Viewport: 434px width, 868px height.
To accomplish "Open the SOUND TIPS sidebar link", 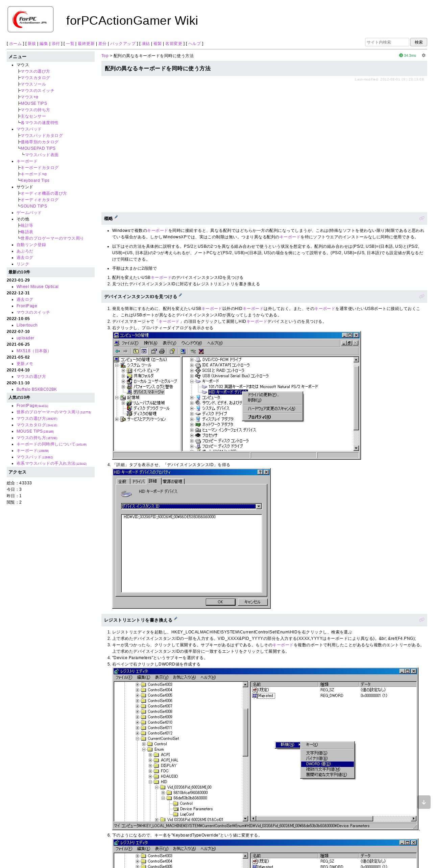I will (x=34, y=206).
